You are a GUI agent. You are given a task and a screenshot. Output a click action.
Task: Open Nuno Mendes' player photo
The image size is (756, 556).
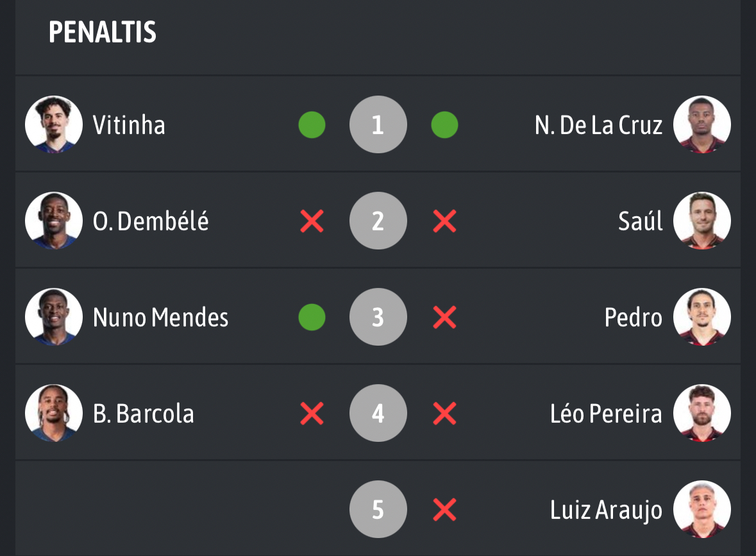54,317
